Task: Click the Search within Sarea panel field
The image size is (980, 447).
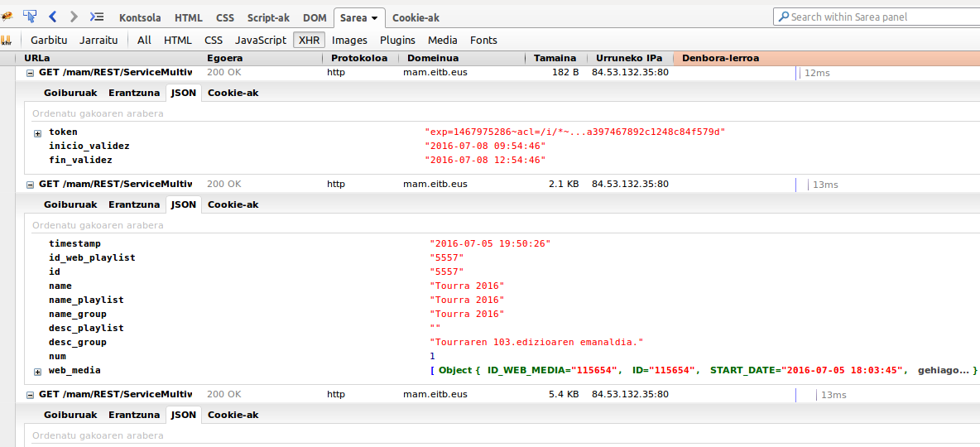Action: pos(877,17)
